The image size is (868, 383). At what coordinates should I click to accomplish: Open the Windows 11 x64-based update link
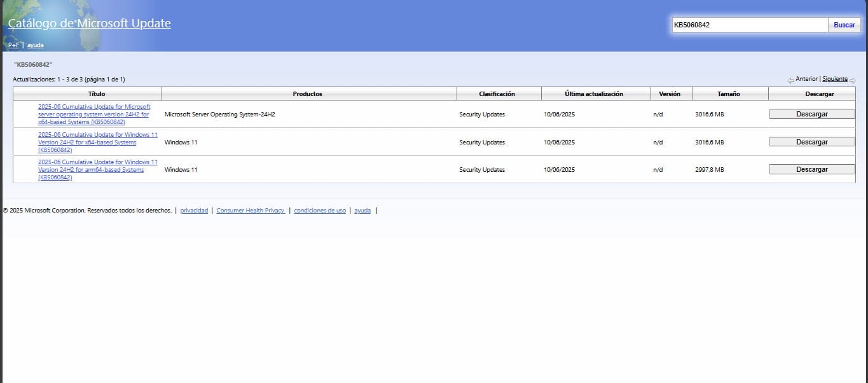click(x=98, y=142)
